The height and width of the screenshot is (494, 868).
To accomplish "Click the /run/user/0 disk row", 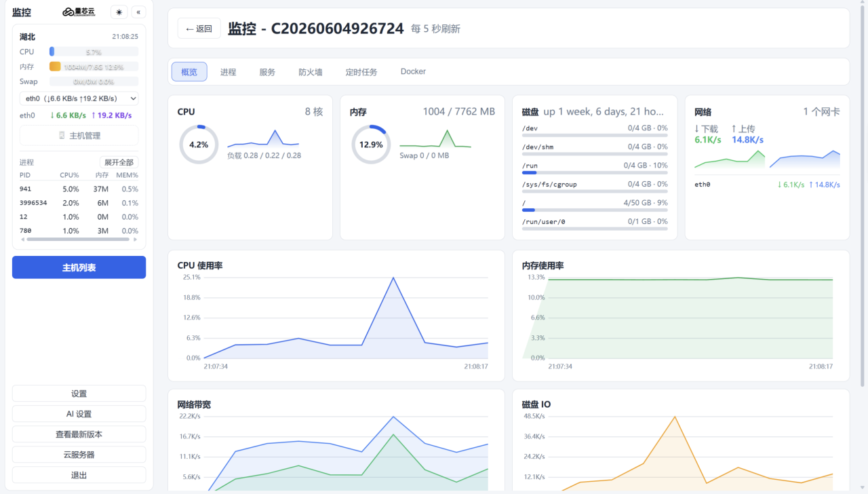I will point(595,224).
